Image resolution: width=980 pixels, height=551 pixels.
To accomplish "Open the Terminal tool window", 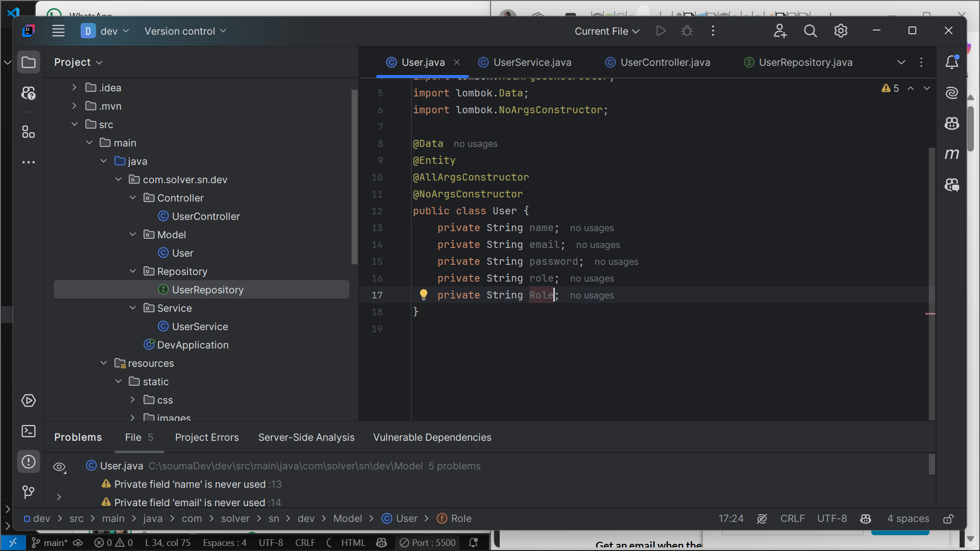I will (29, 431).
